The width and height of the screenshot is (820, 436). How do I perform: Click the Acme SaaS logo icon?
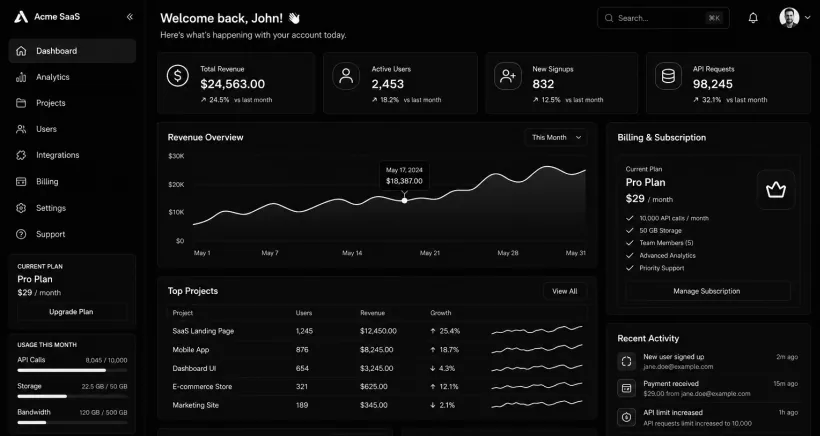click(21, 17)
